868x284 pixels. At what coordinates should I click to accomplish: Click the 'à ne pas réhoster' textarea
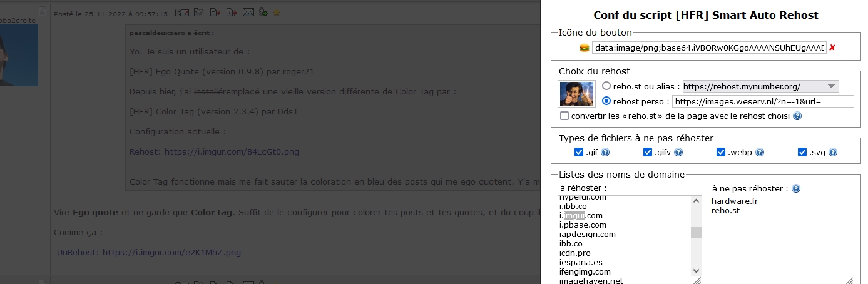782,240
